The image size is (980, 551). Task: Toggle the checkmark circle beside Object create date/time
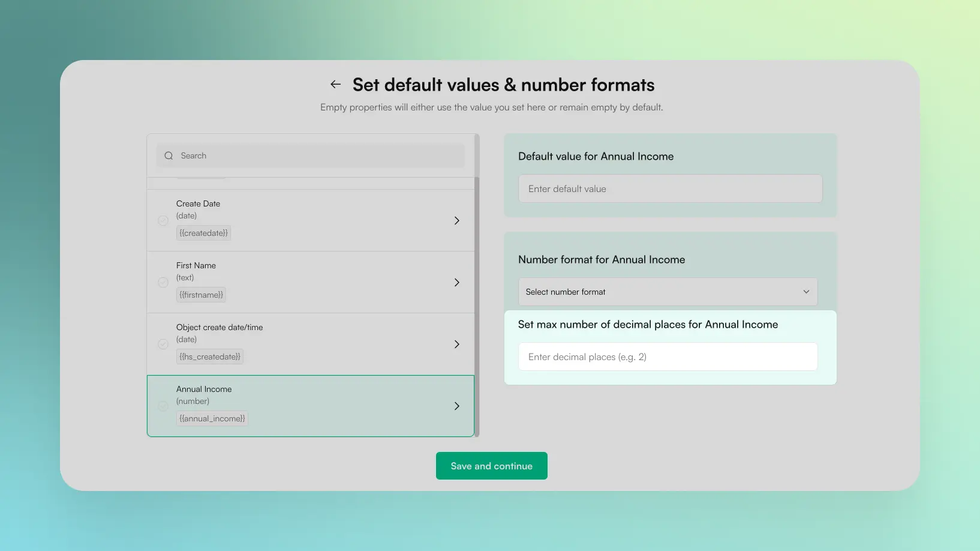coord(163,344)
